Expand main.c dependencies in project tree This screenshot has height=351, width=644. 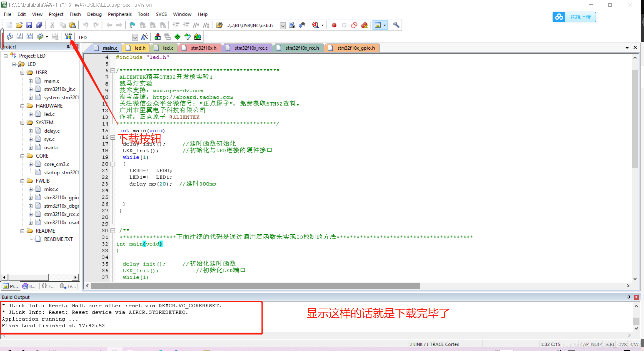pos(31,81)
